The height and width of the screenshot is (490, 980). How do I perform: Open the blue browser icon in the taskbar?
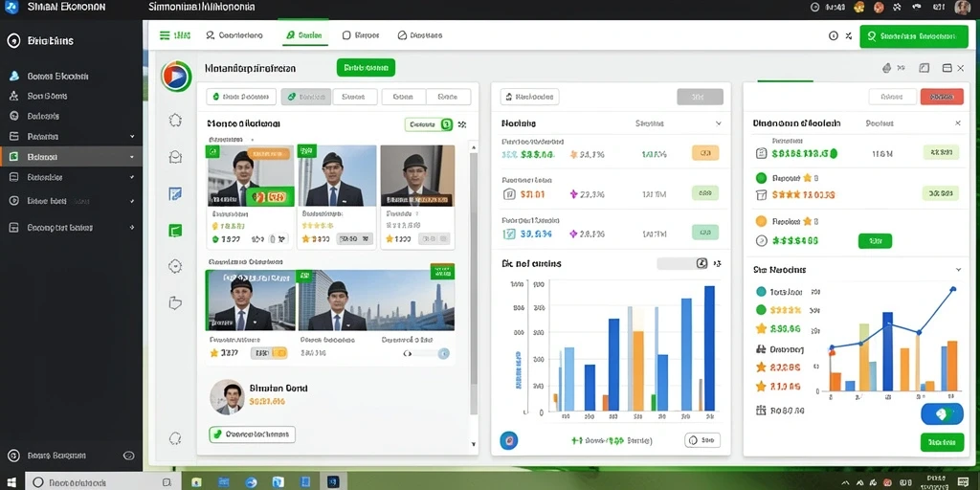click(252, 482)
